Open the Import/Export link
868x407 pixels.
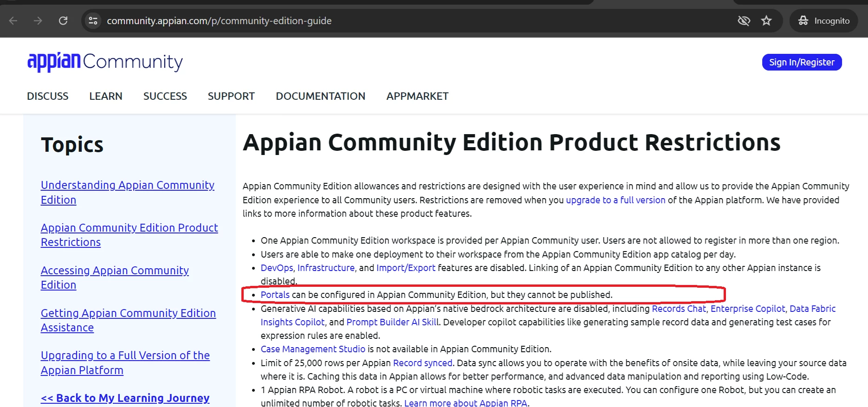(406, 268)
